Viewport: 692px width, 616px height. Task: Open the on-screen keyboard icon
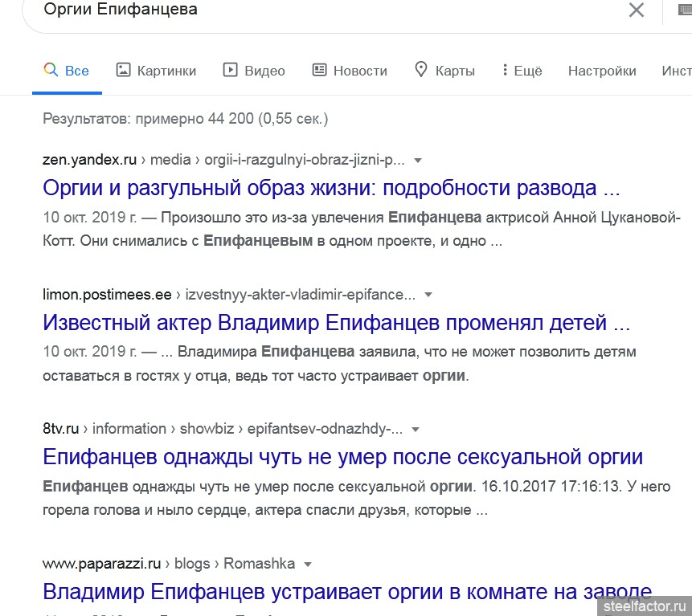click(x=685, y=10)
